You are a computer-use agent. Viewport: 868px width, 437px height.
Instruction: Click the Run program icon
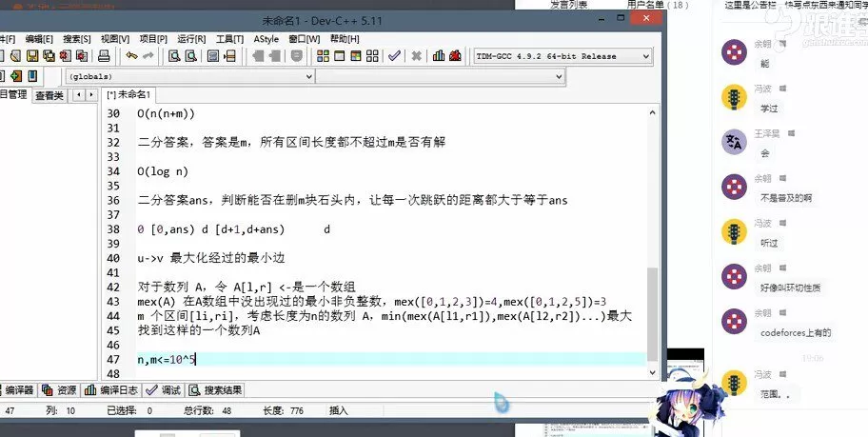click(x=340, y=56)
